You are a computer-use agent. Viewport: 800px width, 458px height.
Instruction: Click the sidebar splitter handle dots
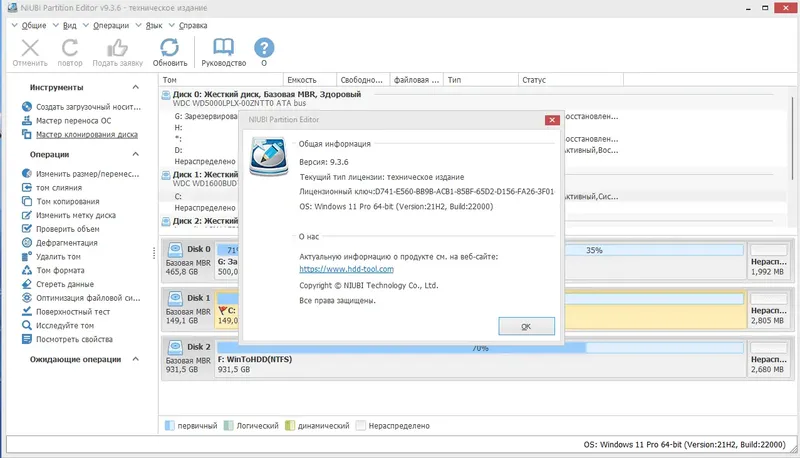coord(154,253)
